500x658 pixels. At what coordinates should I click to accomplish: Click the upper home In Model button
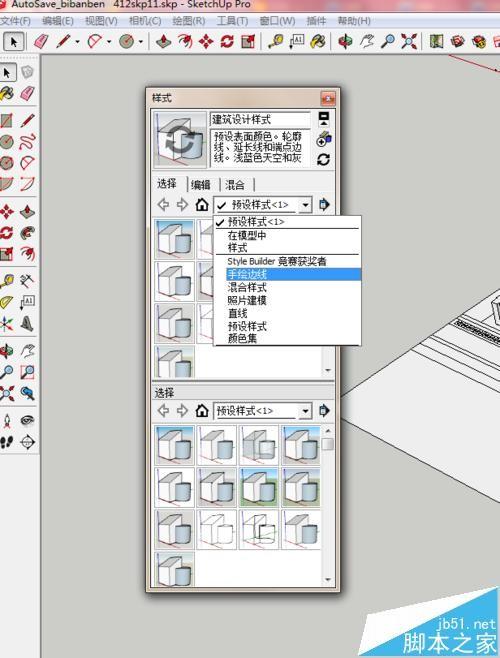point(202,205)
